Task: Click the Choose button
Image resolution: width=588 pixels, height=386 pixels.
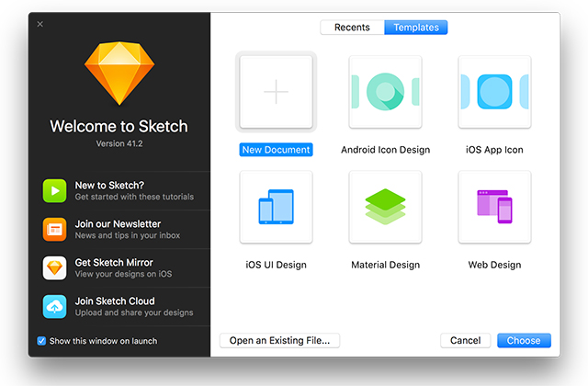Action: 524,340
